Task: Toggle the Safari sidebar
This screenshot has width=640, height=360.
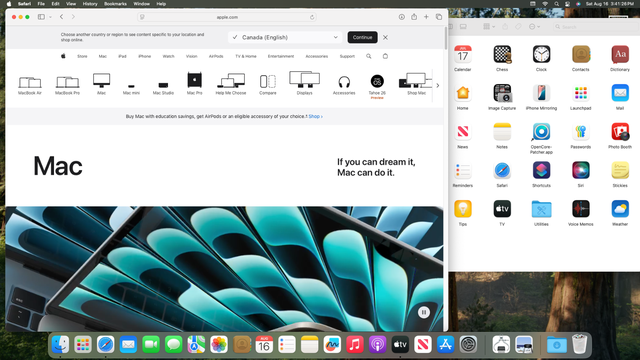Action: pos(41,17)
